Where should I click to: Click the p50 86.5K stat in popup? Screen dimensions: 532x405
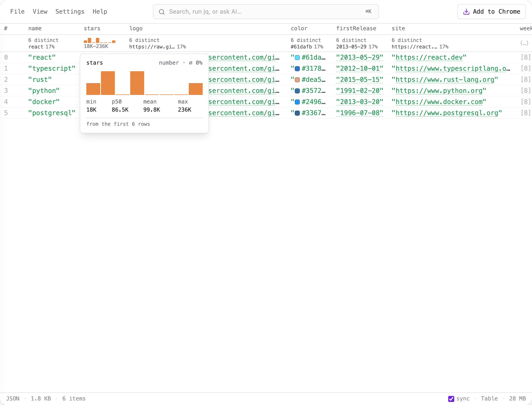click(x=120, y=106)
